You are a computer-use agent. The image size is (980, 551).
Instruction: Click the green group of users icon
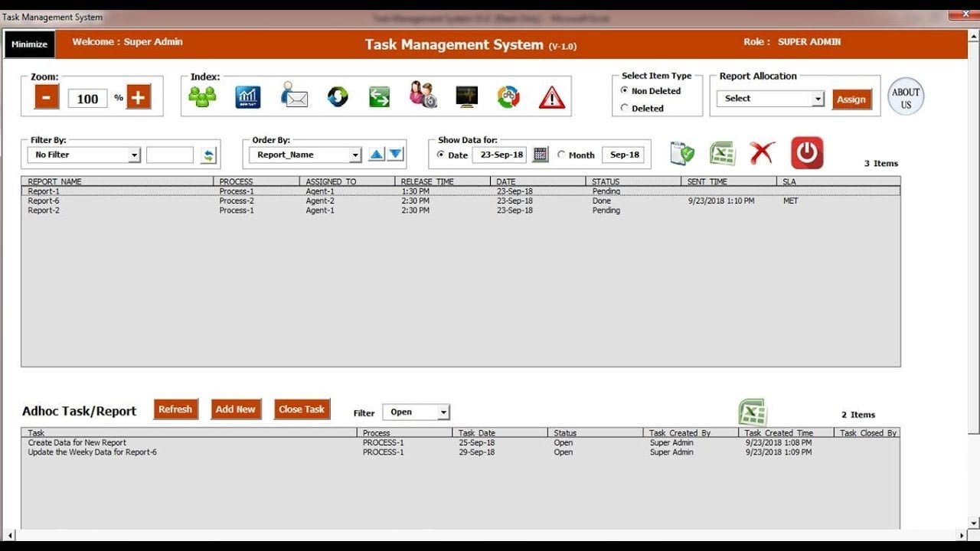click(x=202, y=96)
